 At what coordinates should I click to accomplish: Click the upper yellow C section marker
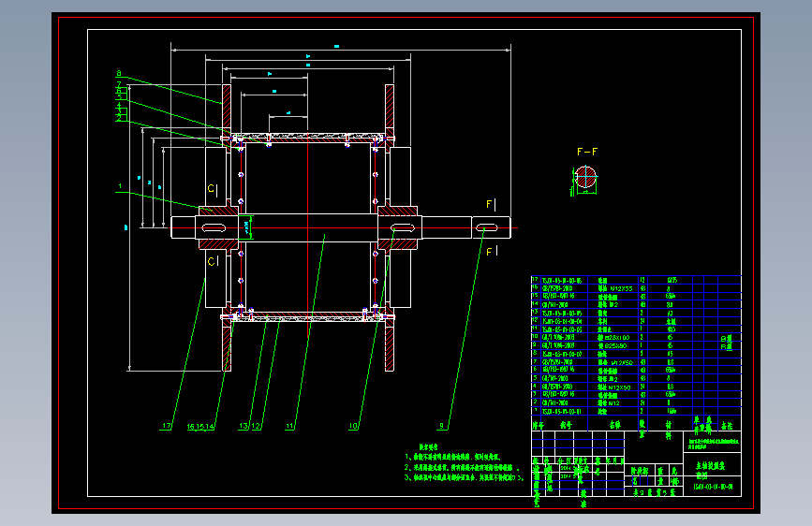point(211,188)
